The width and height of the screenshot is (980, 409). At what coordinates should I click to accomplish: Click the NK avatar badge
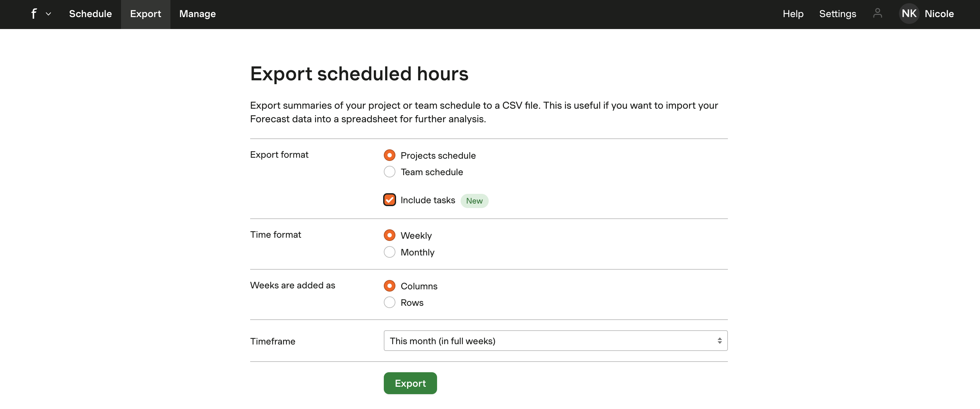(x=909, y=14)
